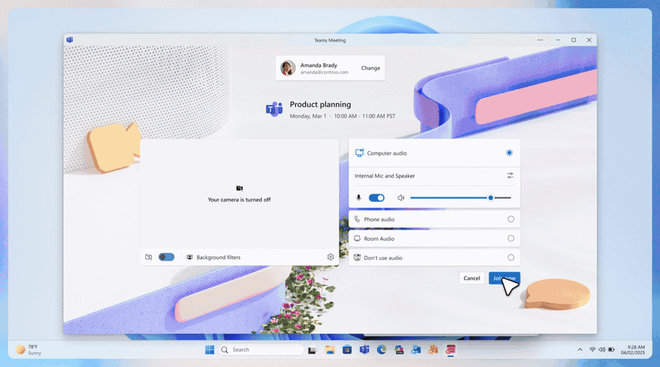Click the speaker volume slider handle
660x367 pixels.
pos(490,197)
